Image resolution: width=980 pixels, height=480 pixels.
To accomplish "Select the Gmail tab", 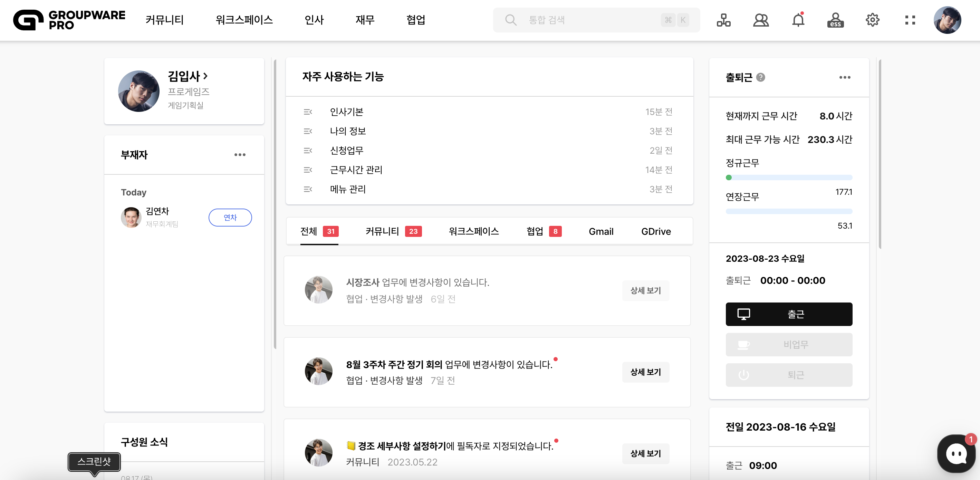I will pos(601,231).
